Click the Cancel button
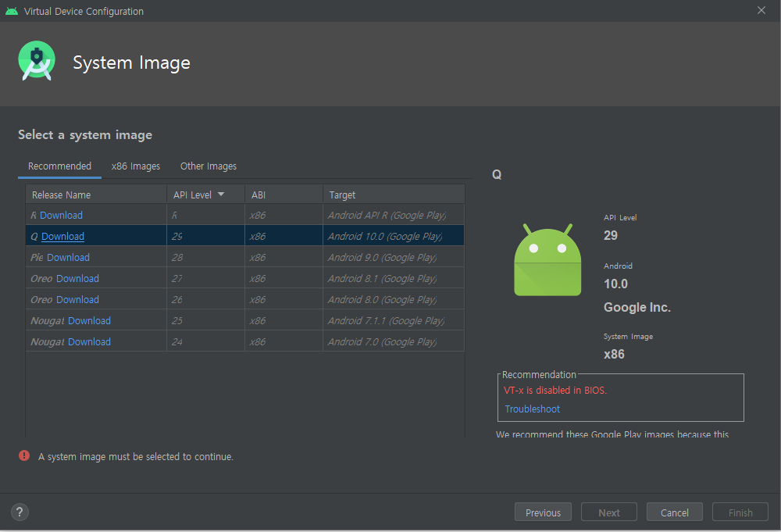This screenshot has width=781, height=532. 675,512
